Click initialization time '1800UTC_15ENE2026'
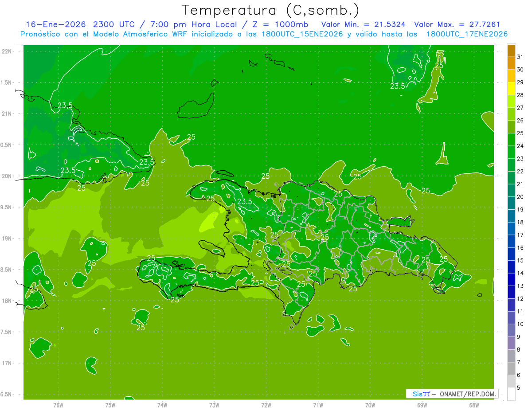532x411 pixels. coord(302,34)
